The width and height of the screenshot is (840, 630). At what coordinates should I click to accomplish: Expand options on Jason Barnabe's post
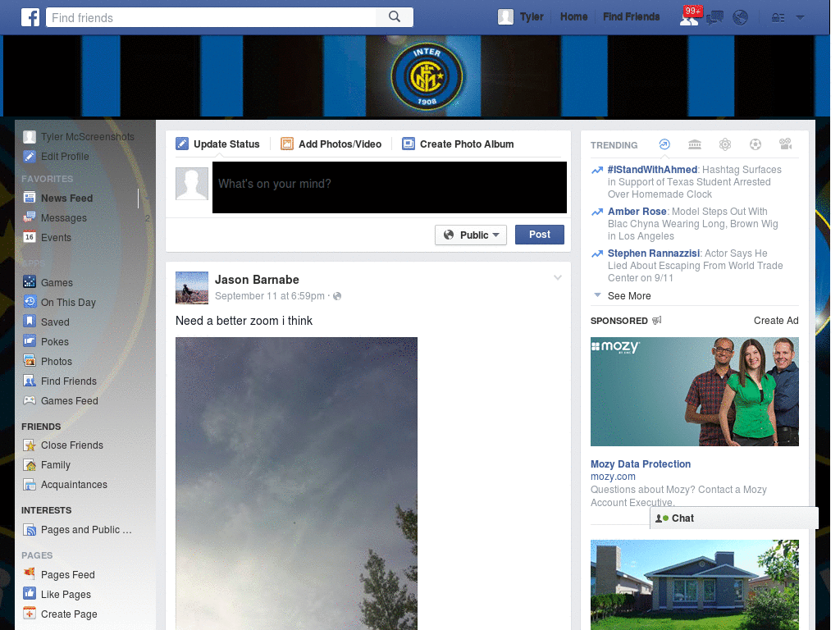click(x=558, y=278)
